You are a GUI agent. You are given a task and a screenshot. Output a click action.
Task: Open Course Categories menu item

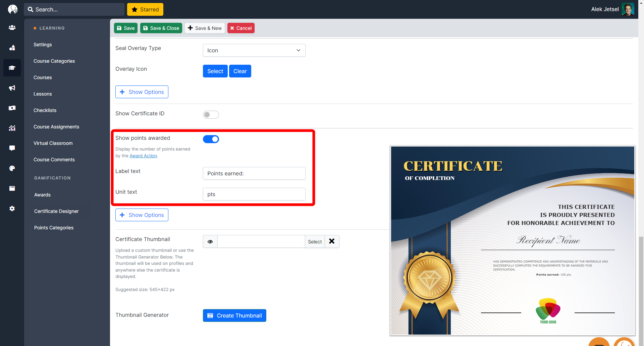pyautogui.click(x=54, y=61)
